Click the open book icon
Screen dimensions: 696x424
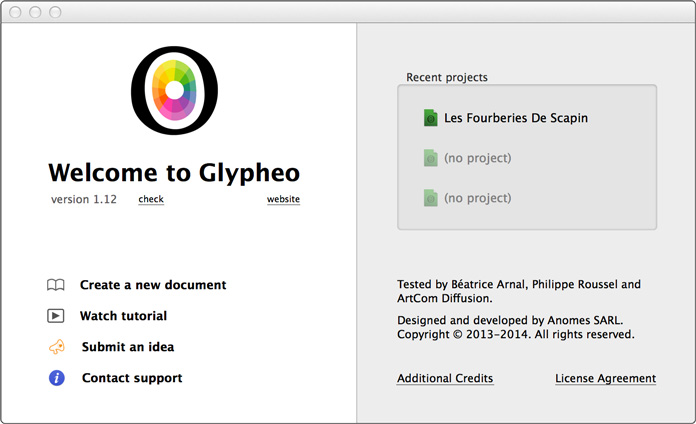[56, 285]
